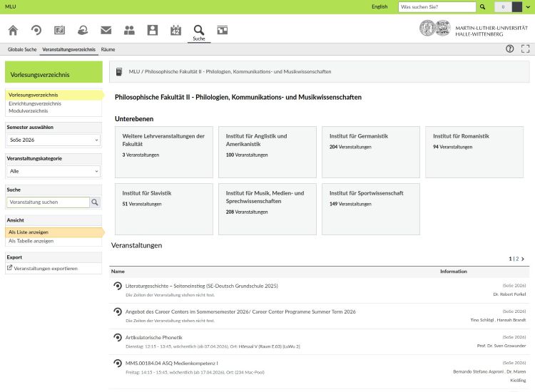This screenshot has height=392, width=535.
Task: Open Institut für Romanistik card
Action: pos(474,152)
